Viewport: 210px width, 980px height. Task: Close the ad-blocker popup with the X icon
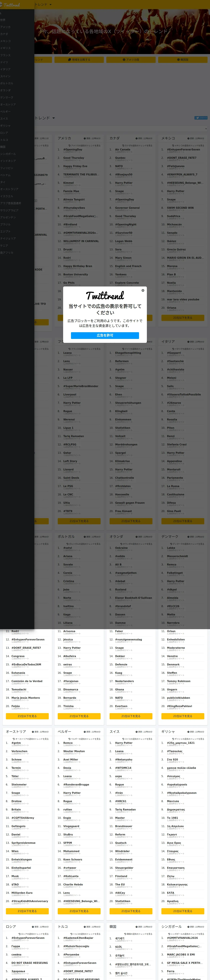tap(143, 290)
